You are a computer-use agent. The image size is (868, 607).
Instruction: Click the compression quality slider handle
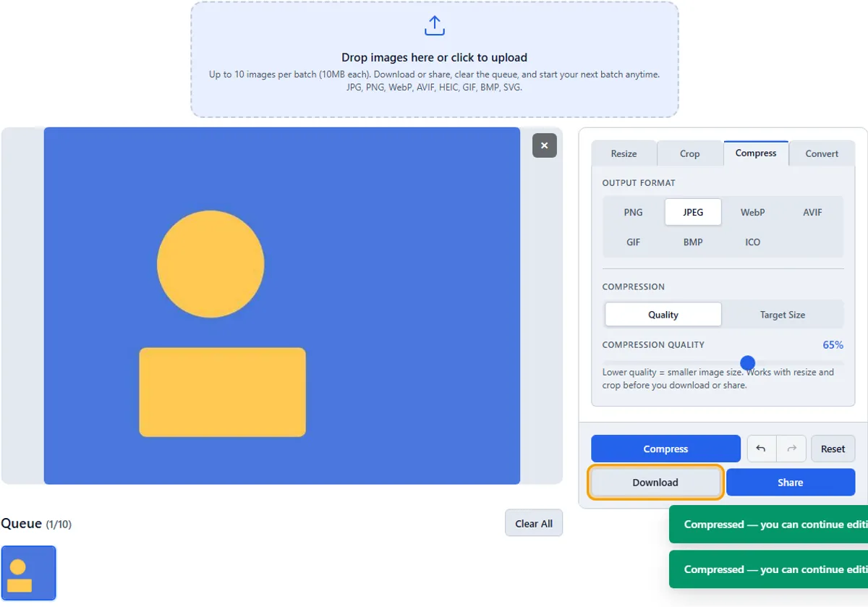748,362
